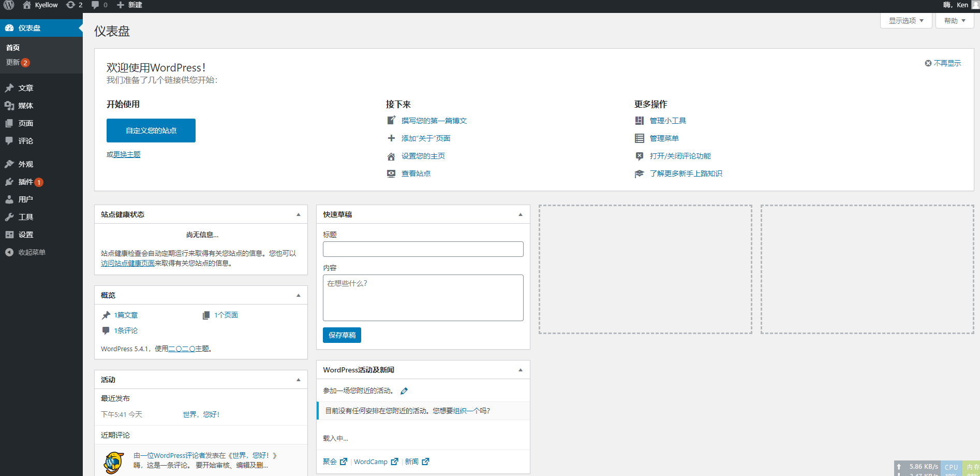Screen dimensions: 980x476
Task: Click the widgets icon beside 管理小工具
Action: tap(640, 121)
